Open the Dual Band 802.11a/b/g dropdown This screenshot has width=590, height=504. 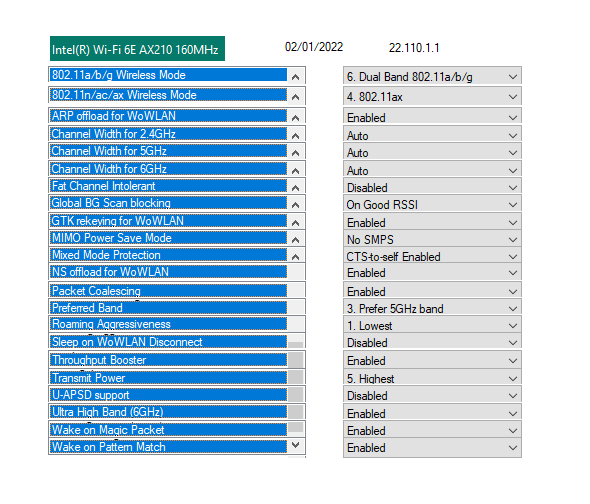(432, 76)
